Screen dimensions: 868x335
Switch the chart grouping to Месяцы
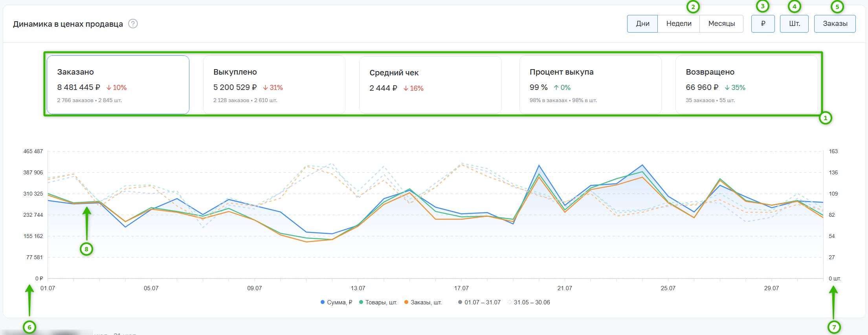(721, 24)
